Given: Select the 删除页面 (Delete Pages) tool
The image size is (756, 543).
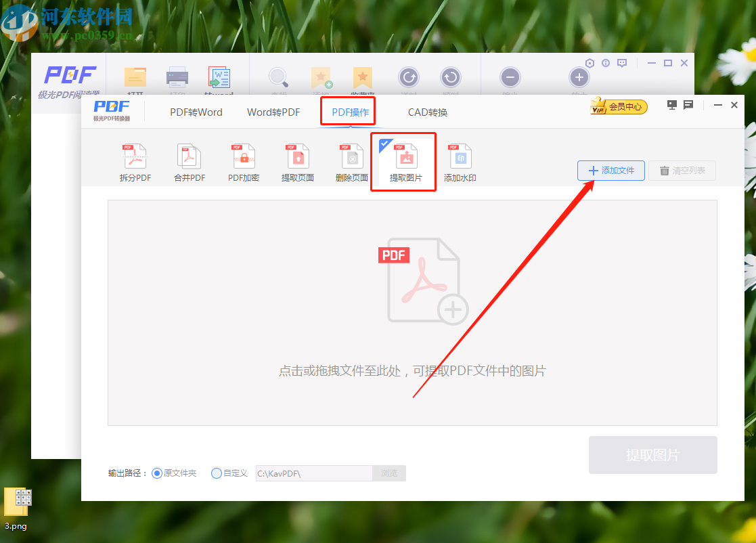Looking at the screenshot, I should pyautogui.click(x=351, y=161).
